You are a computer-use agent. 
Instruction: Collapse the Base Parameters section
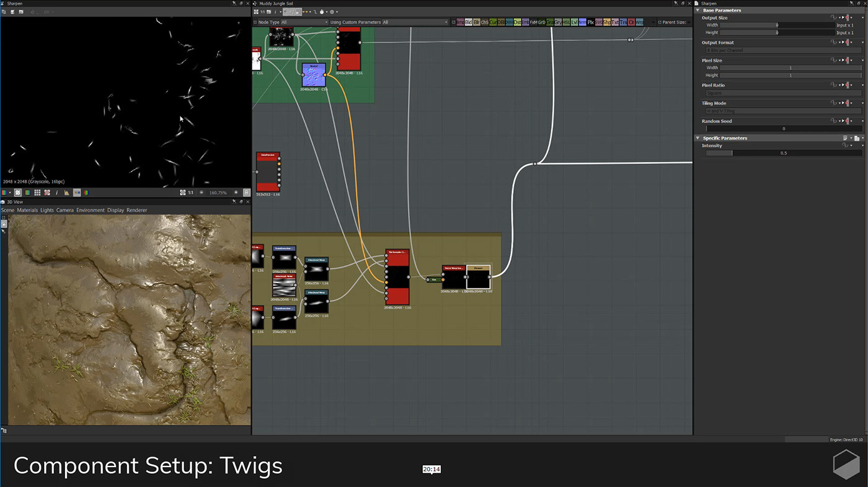(697, 10)
